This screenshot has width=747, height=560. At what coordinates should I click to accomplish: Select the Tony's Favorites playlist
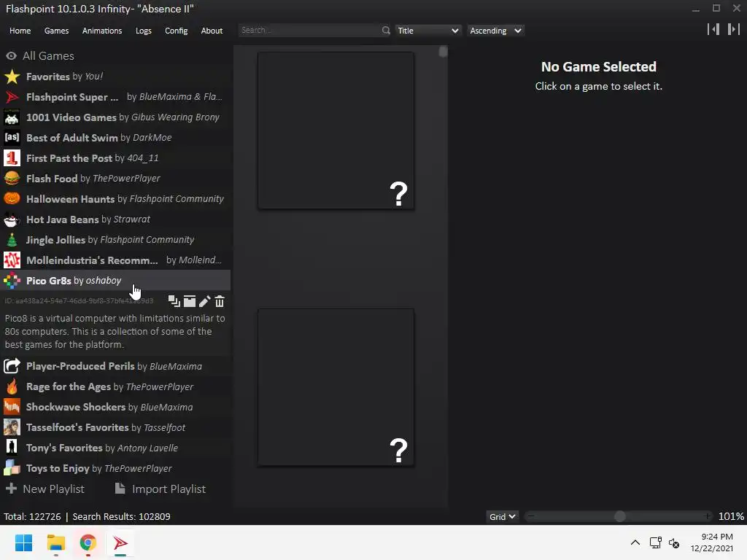116,448
